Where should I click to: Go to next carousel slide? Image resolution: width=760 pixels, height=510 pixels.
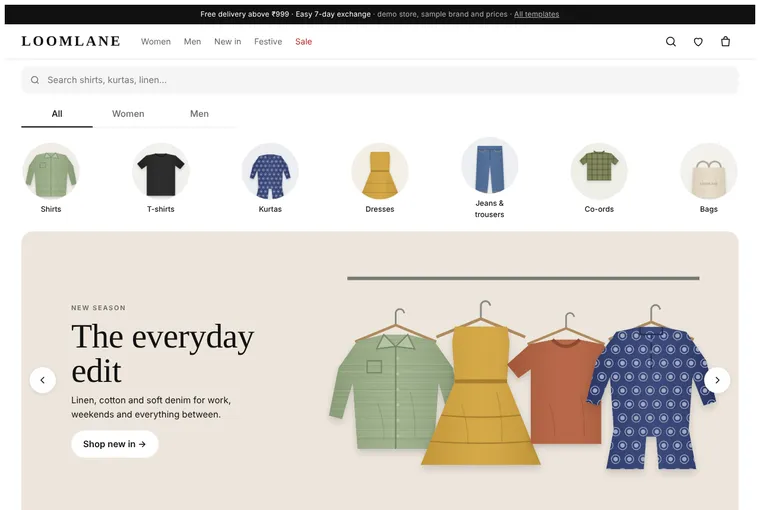tap(717, 380)
